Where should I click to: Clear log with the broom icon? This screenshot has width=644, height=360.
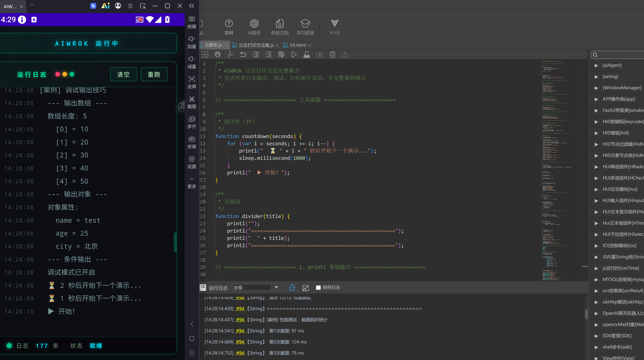(292, 287)
